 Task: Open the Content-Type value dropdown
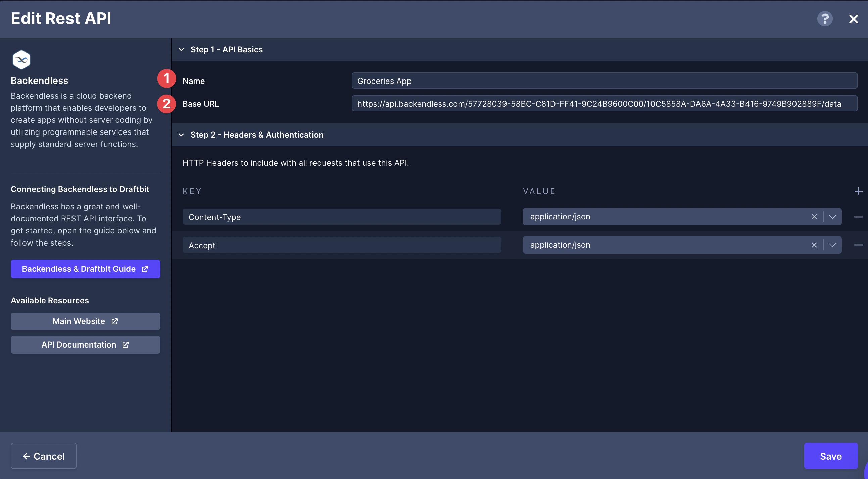(832, 217)
